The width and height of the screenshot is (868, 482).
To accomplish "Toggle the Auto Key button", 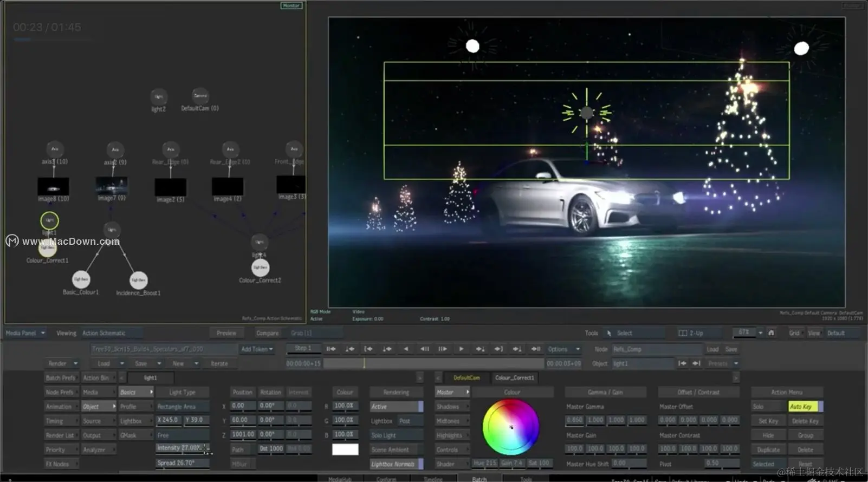I will 802,406.
